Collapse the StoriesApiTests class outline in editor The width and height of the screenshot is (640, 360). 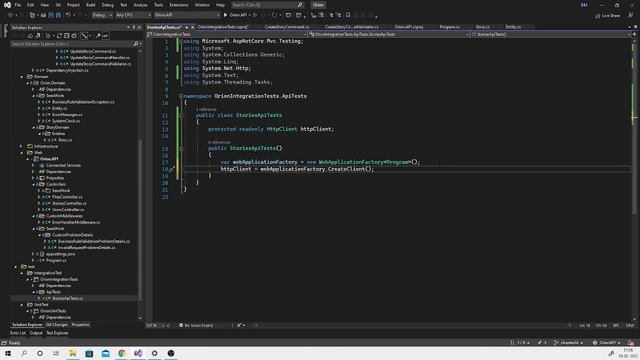(181, 116)
